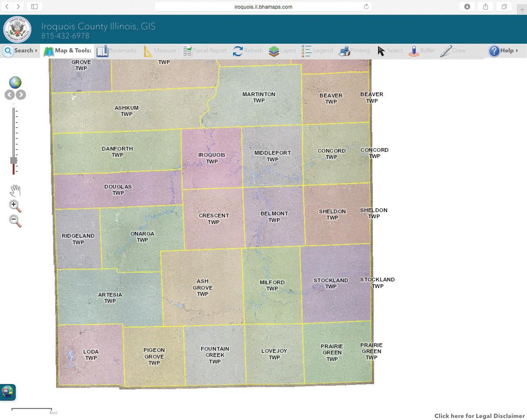Click the DANFORTH TWP label

pyautogui.click(x=117, y=152)
